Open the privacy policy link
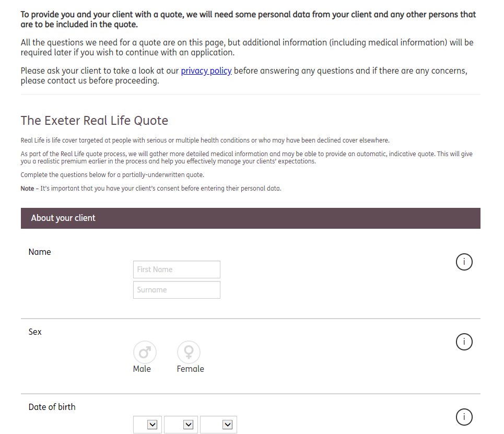 (206, 71)
